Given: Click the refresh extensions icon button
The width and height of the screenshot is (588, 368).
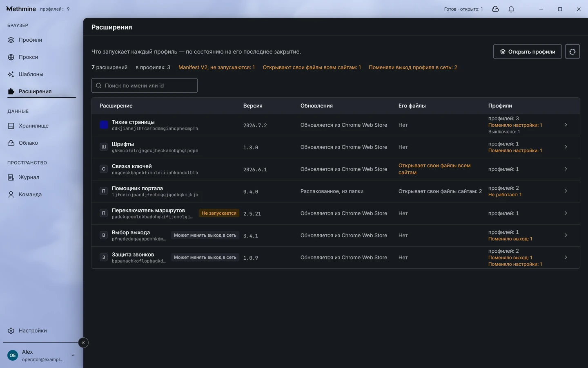Looking at the screenshot, I should point(572,52).
